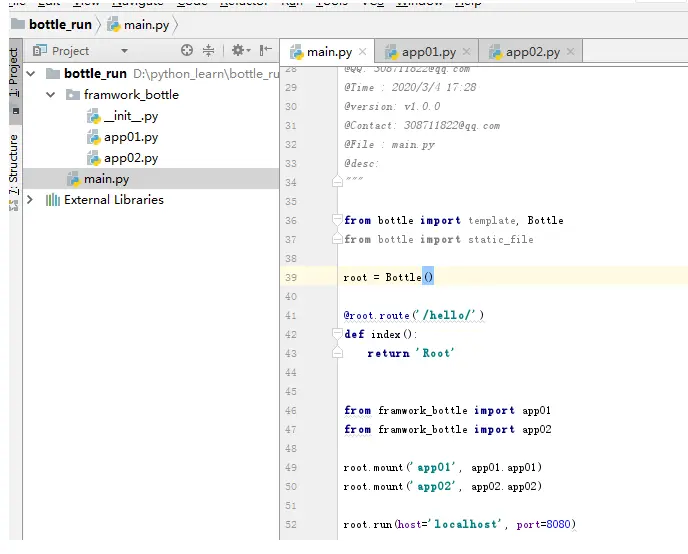Expand External Libraries node
Viewport: 688px width, 554px height.
[x=30, y=200]
